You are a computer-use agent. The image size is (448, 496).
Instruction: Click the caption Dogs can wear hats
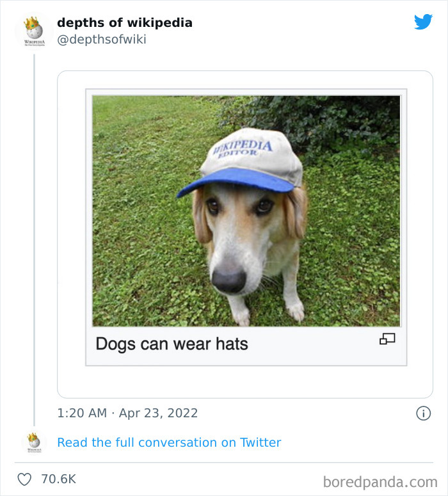pos(172,344)
